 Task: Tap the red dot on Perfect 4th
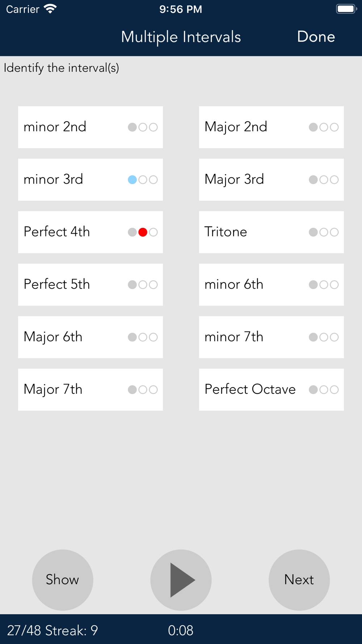(x=143, y=232)
